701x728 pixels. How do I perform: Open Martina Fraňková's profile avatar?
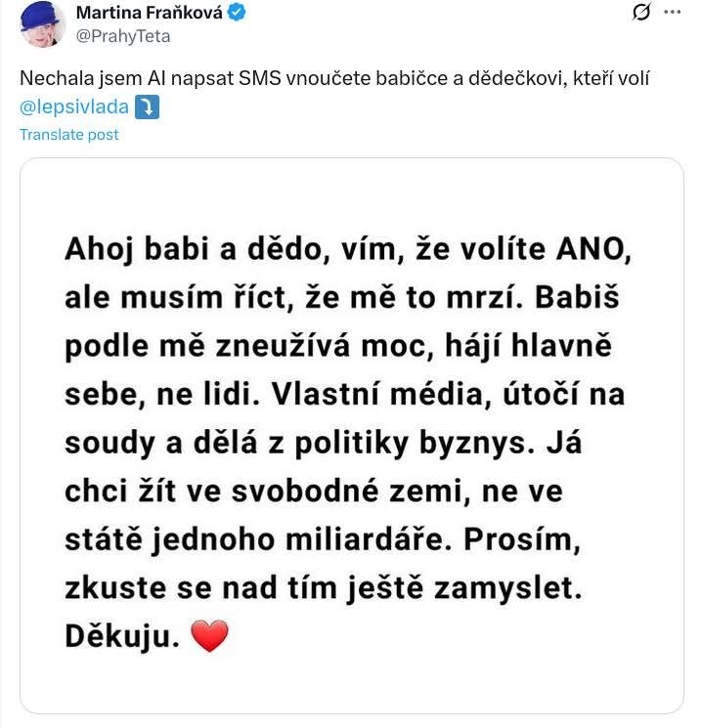point(43,24)
